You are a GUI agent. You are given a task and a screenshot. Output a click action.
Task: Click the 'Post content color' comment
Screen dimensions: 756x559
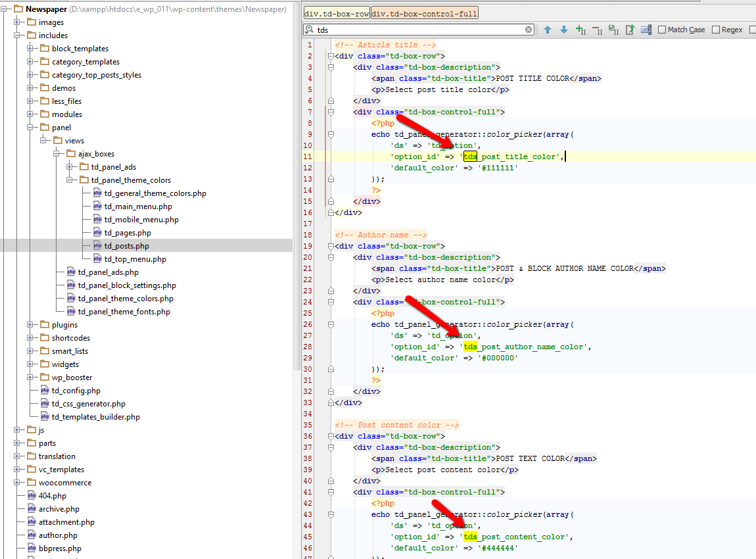(397, 425)
